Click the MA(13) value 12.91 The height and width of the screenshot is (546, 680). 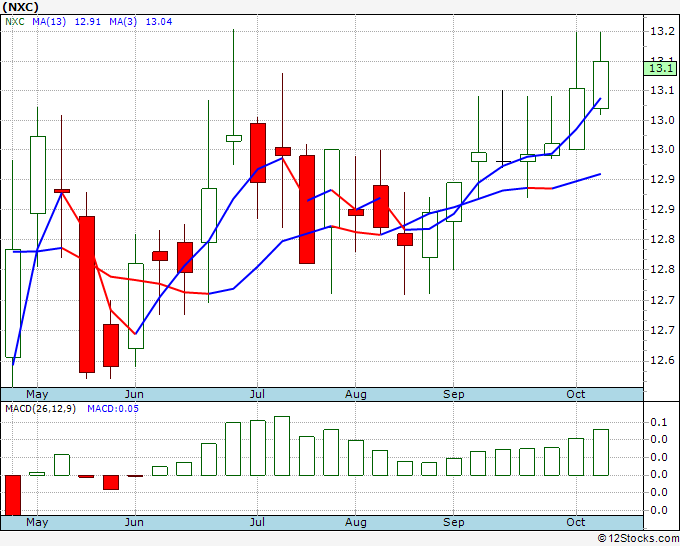coord(88,22)
